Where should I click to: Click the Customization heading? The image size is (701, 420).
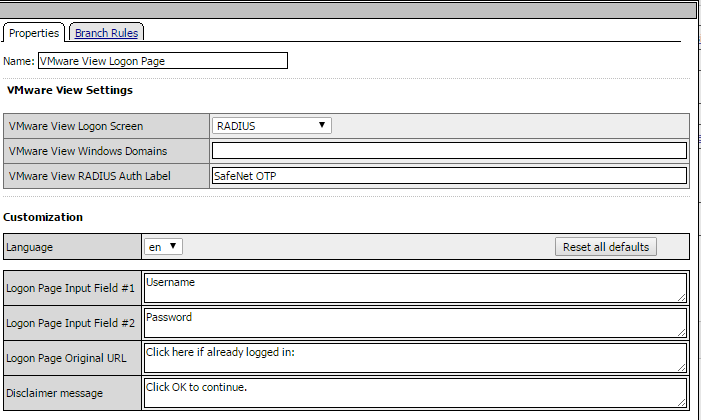[x=43, y=217]
